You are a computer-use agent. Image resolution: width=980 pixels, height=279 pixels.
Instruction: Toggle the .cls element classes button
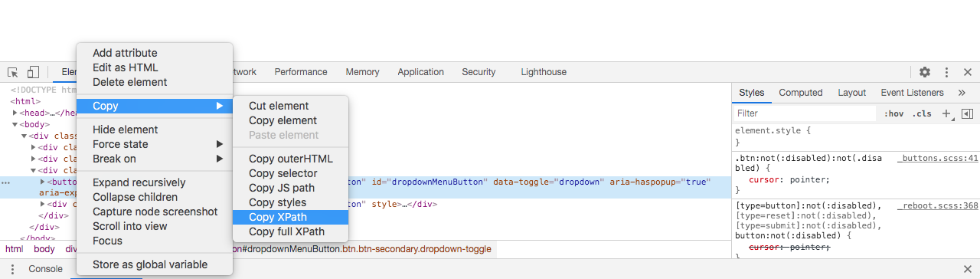(x=923, y=113)
